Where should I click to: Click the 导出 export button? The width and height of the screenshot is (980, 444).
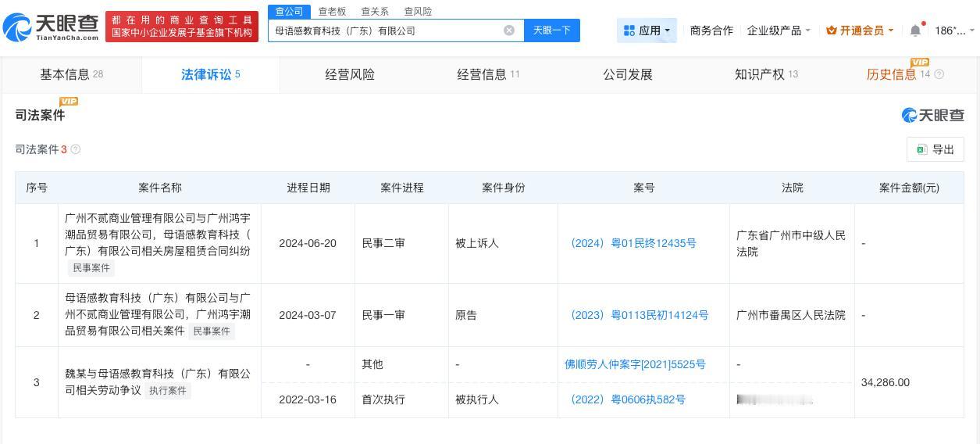click(935, 149)
